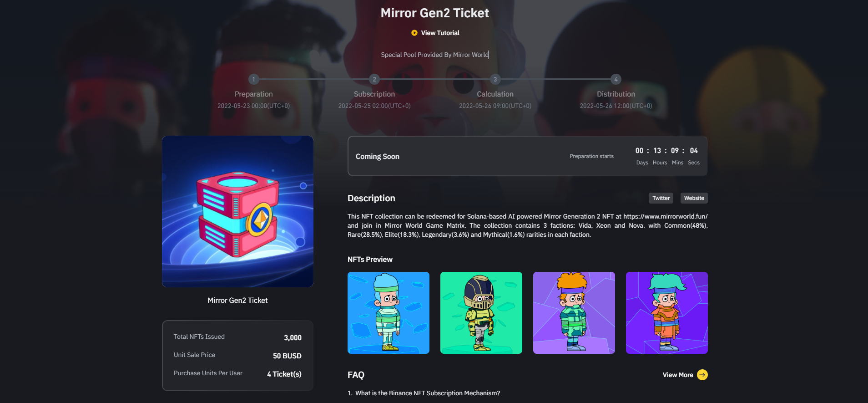868x403 pixels.
Task: Open the orange-haired NFT preview thumbnail
Action: point(574,313)
